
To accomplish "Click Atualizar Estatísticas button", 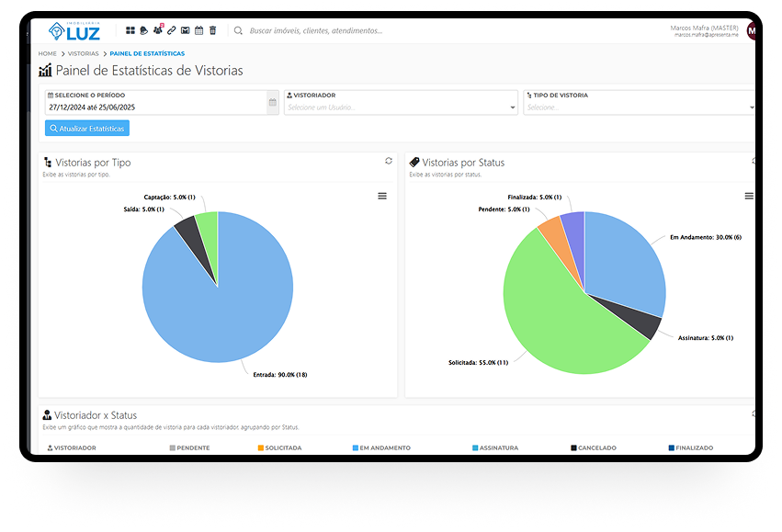I will [87, 128].
